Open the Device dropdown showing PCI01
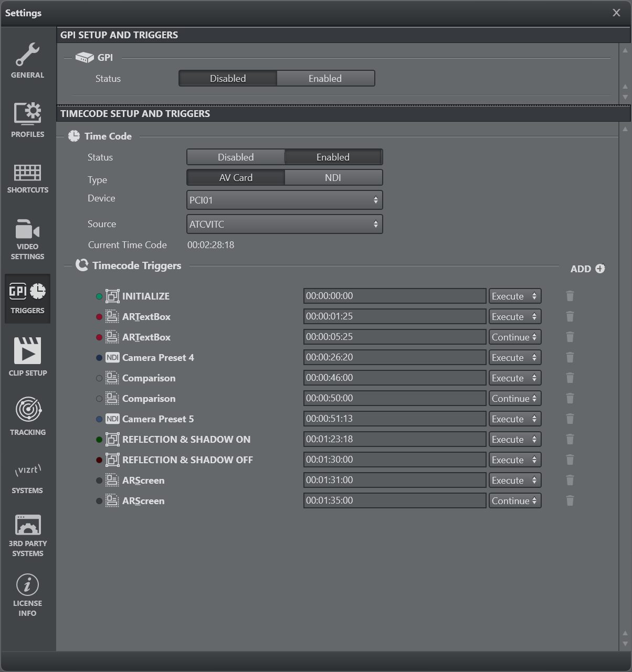This screenshot has height=672, width=632. click(285, 200)
